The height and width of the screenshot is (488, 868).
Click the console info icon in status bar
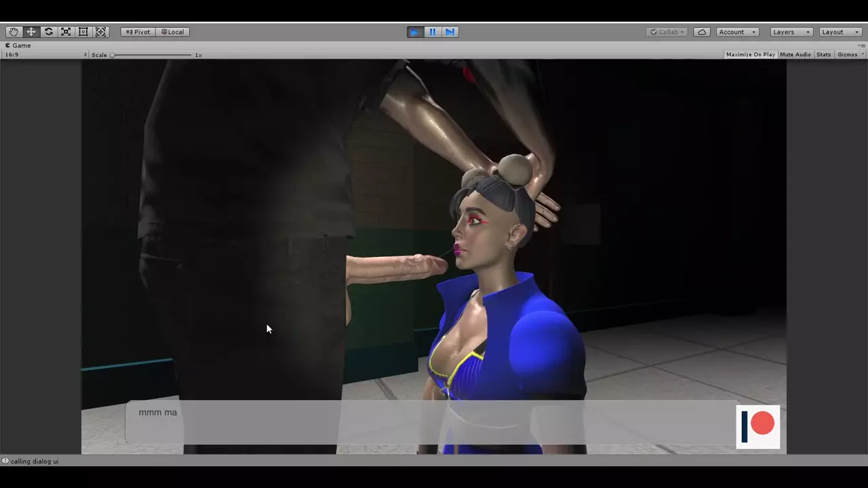[x=5, y=461]
